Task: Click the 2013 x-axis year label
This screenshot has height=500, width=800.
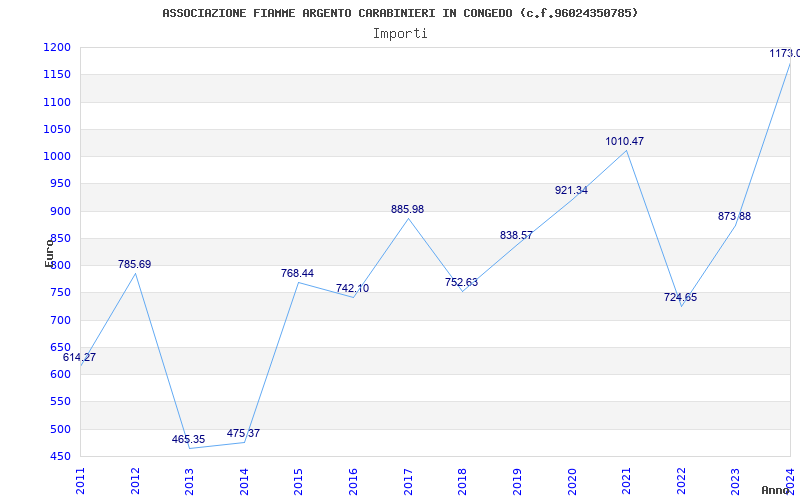Action: tap(190, 481)
